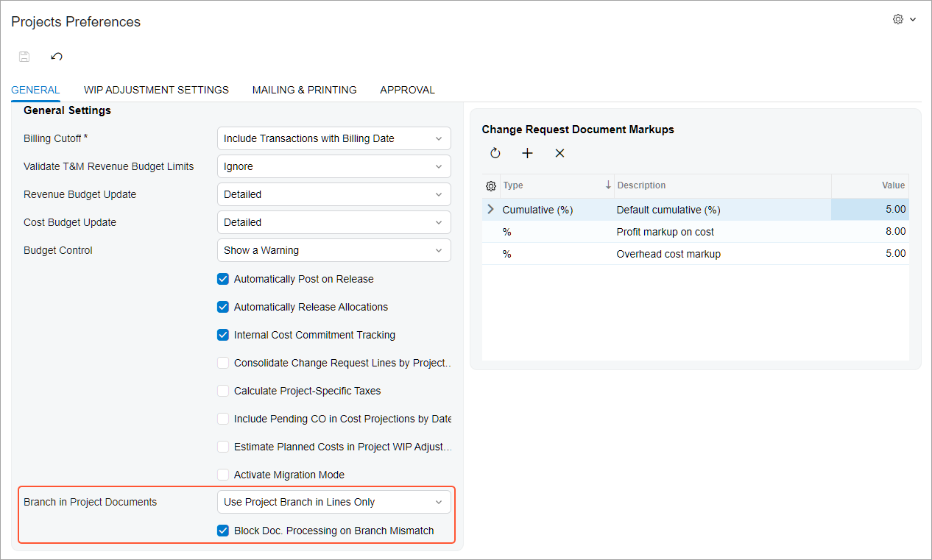
Task: Open the Billing Cutoff dropdown
Action: 334,138
